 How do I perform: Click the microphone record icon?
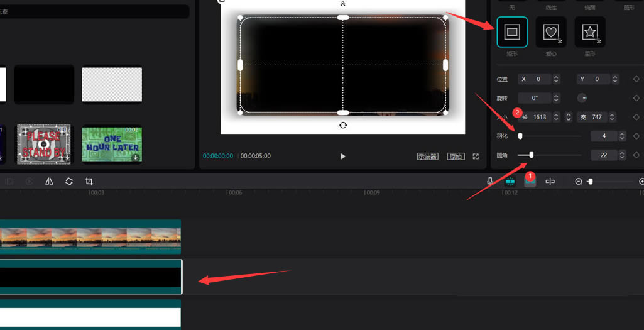click(490, 181)
